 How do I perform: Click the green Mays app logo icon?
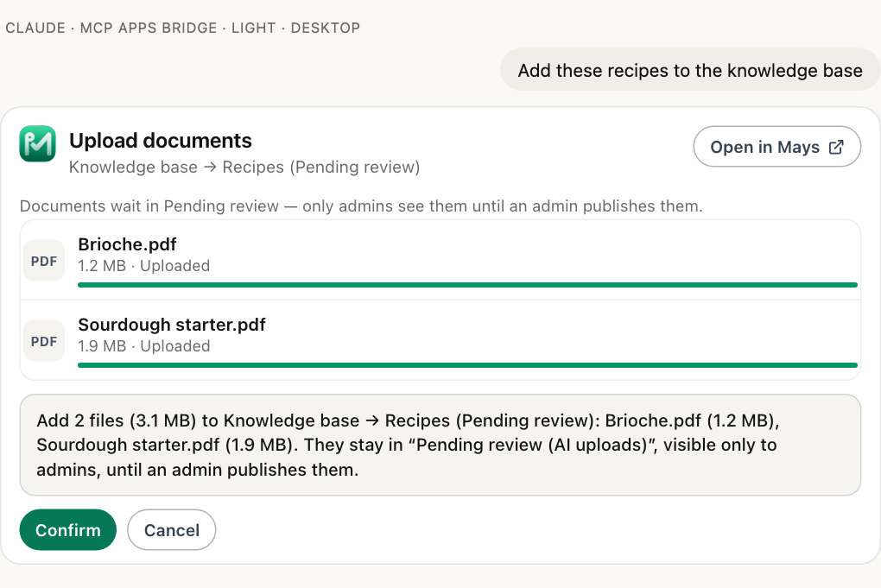tap(38, 144)
